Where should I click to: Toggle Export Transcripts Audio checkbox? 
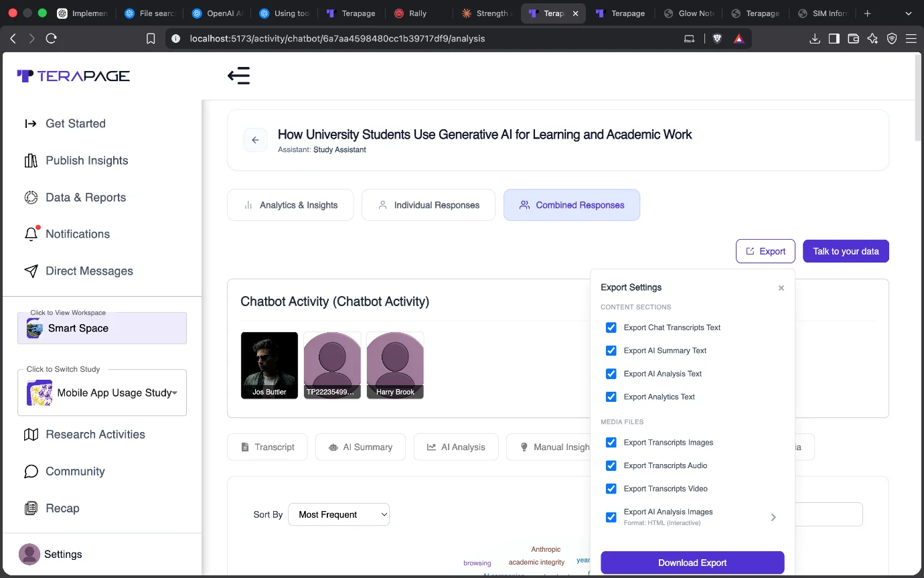click(x=611, y=465)
